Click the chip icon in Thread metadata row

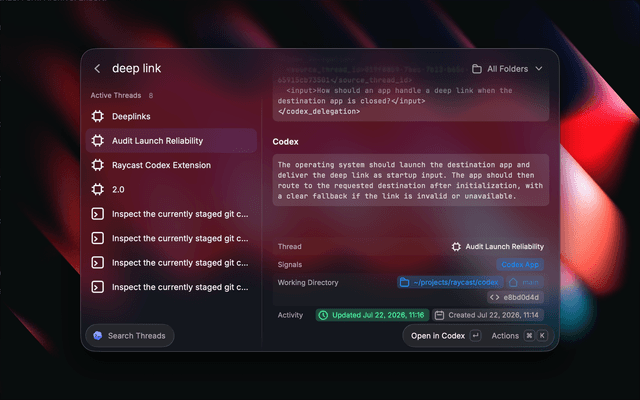(456, 247)
